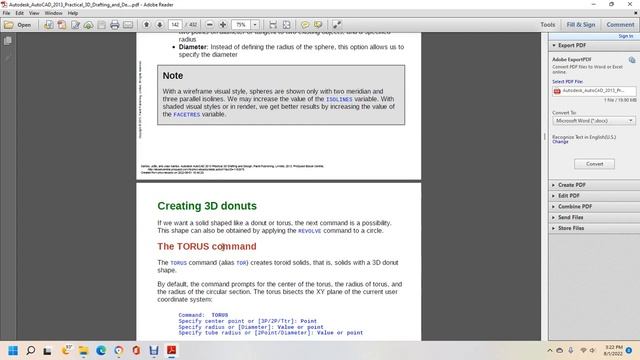Viewport: 640px width, 360px height.
Task: Click the Convert PDF to Word toolbar icon
Action: (x=62, y=25)
